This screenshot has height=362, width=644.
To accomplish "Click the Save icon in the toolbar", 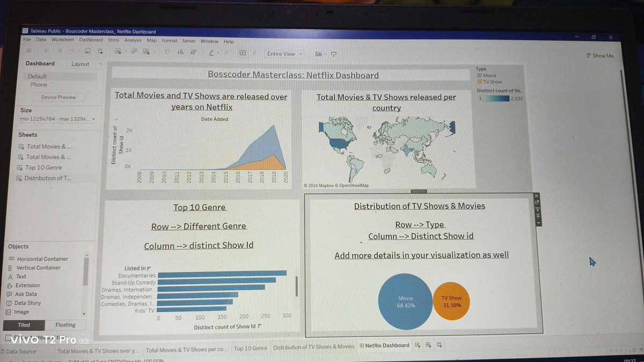I will (x=87, y=51).
